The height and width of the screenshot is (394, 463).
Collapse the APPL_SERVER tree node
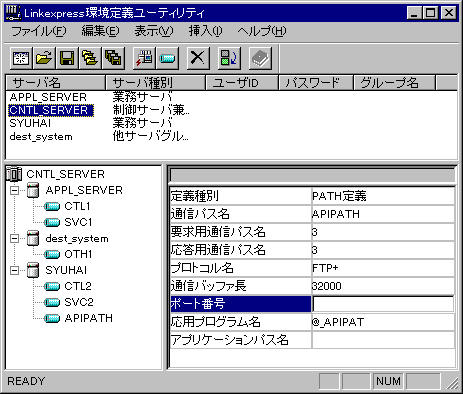click(x=15, y=191)
